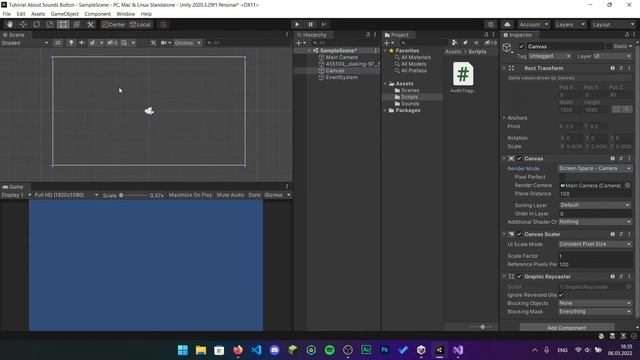Open Render Mode Screen Space dropdown
Screen dimensions: 640x360
click(595, 169)
